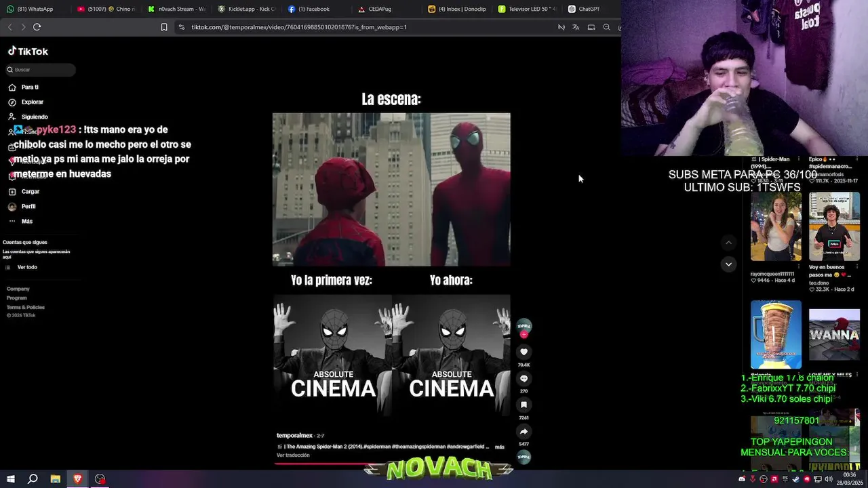The width and height of the screenshot is (868, 488).
Task: Click the translate page icon
Action: (576, 27)
